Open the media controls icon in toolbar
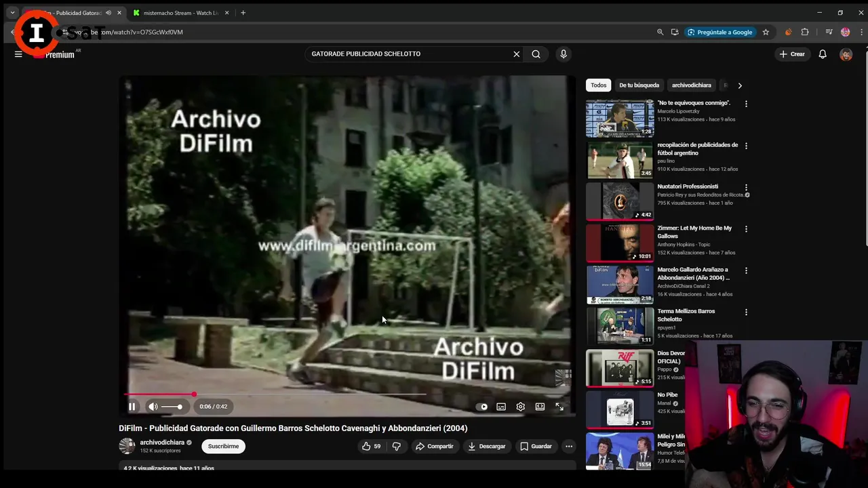 click(x=829, y=32)
